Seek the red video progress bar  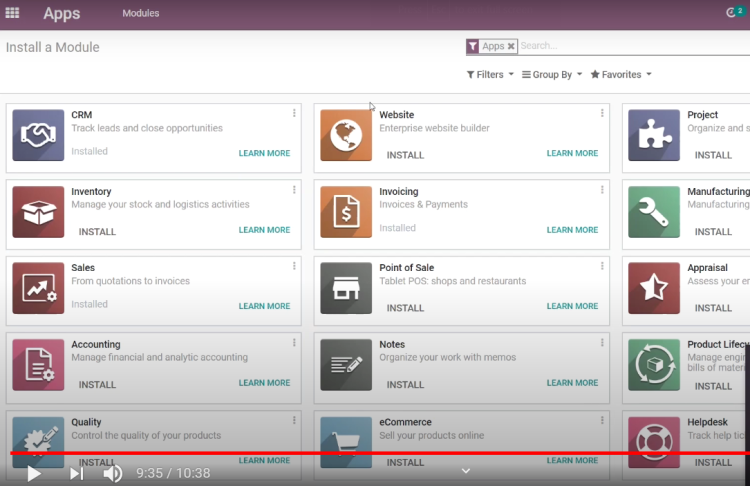coord(380,453)
